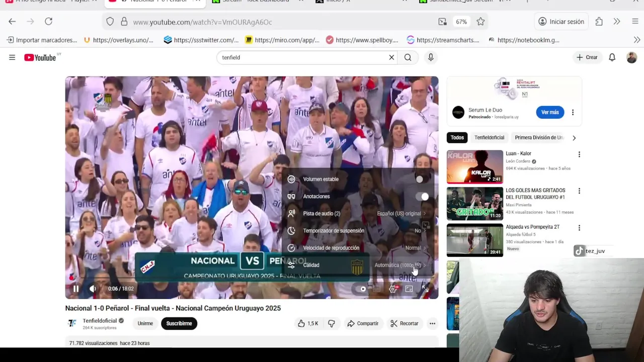Open YouTube notifications bell
The width and height of the screenshot is (644, 362).
click(612, 57)
